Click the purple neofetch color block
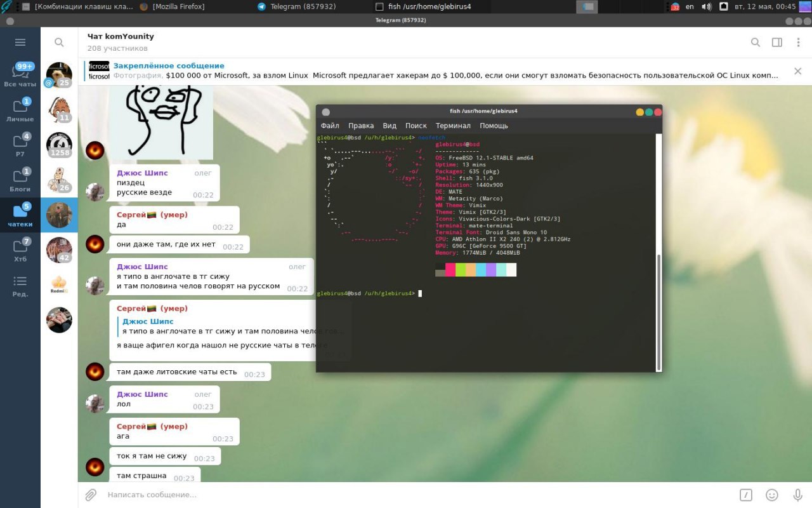This screenshot has height=508, width=812. coord(491,270)
